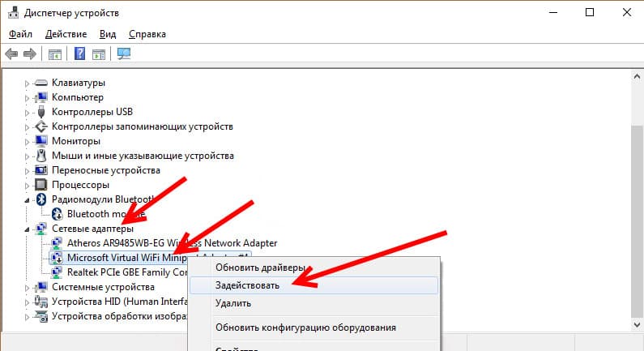Minimize the Device Manager window
This screenshot has width=644, height=351.
click(x=553, y=13)
